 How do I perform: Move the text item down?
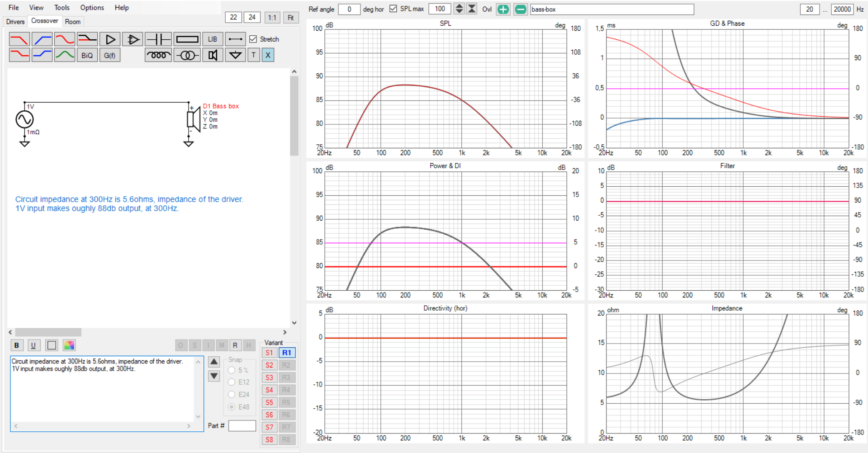point(214,376)
